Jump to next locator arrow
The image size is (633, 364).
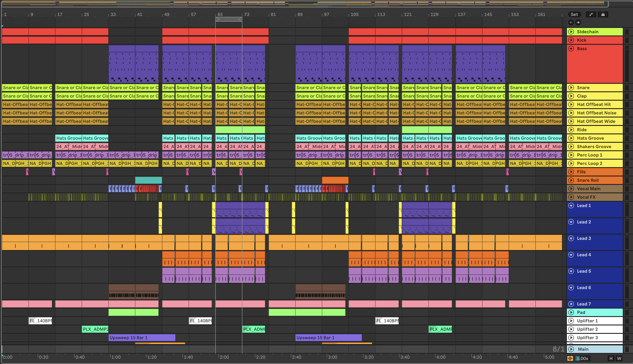pos(578,22)
